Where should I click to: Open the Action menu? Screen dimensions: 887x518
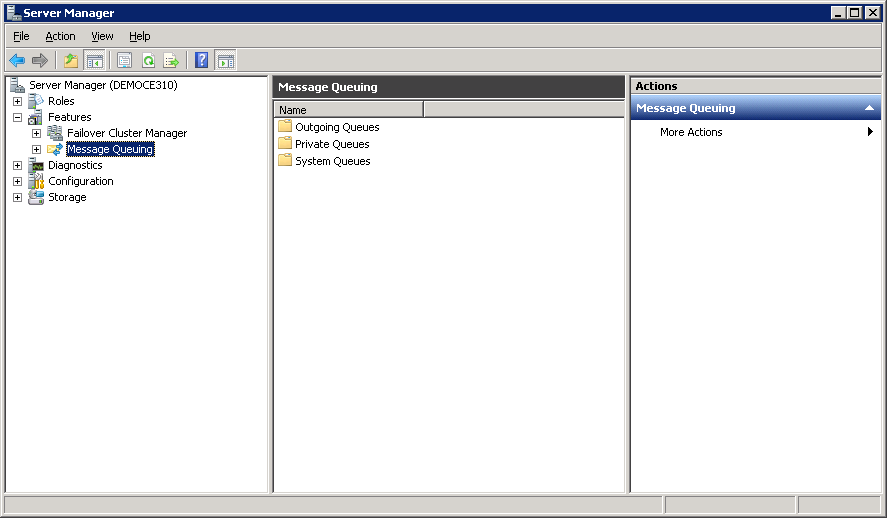click(60, 36)
